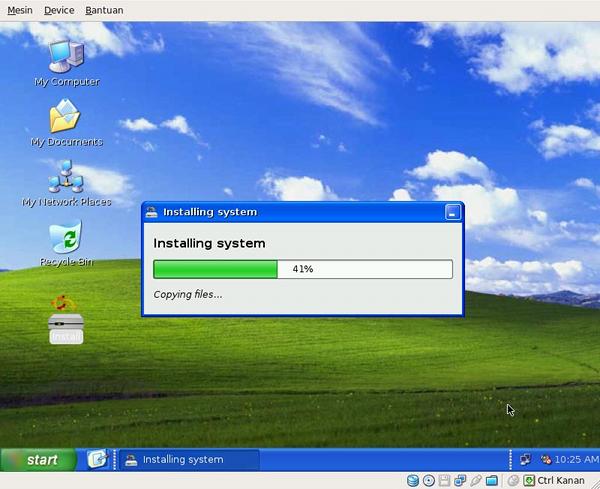Viewport: 600px width, 489px height.
Task: Click the network connection tray icon
Action: pos(525,459)
